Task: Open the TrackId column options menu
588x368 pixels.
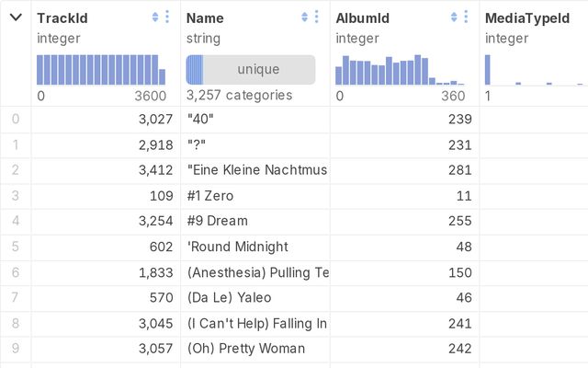Action: point(167,17)
